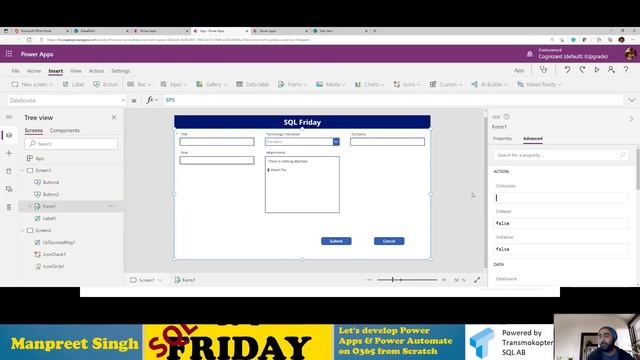Open the Gallery dropdown
The image size is (640, 360).
[x=211, y=84]
